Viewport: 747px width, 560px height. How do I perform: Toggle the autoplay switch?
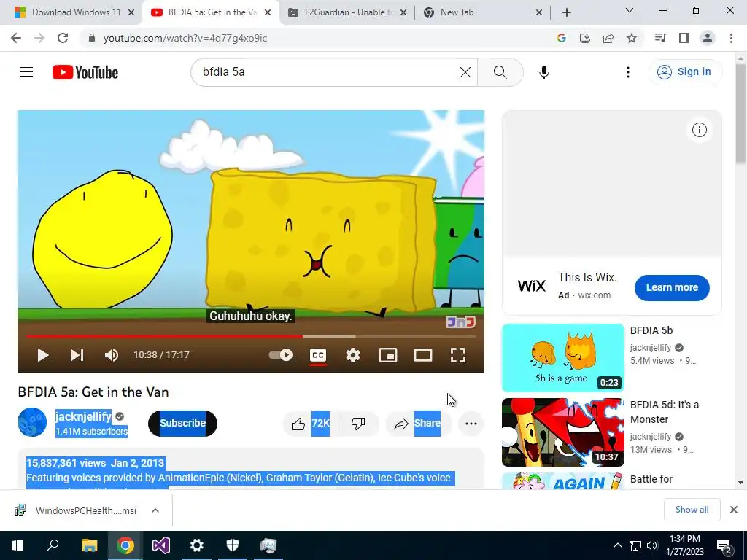[281, 355]
